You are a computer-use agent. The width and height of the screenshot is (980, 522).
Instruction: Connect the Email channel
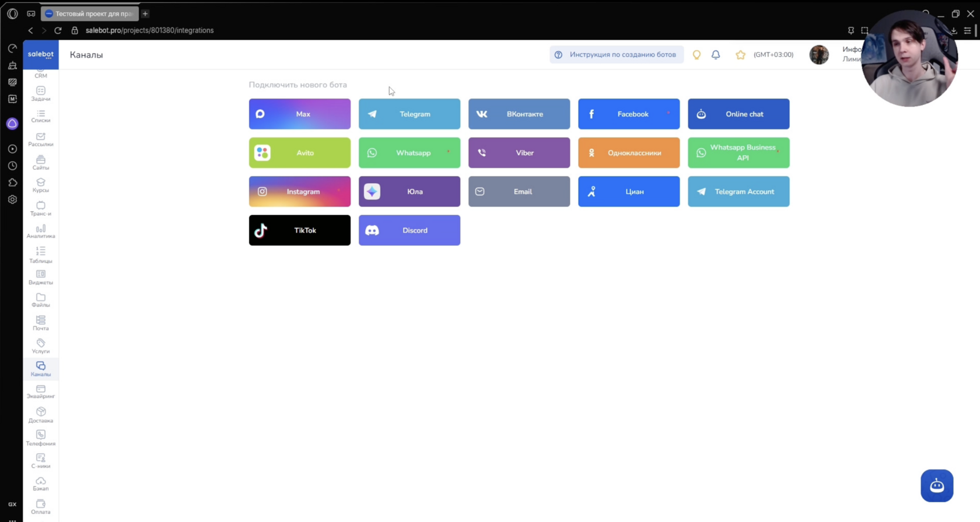[519, 191]
